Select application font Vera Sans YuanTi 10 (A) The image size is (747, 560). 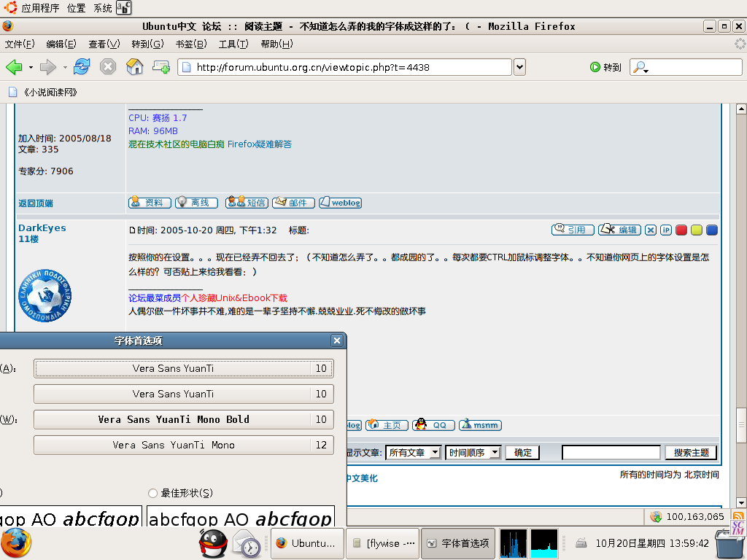tap(183, 368)
